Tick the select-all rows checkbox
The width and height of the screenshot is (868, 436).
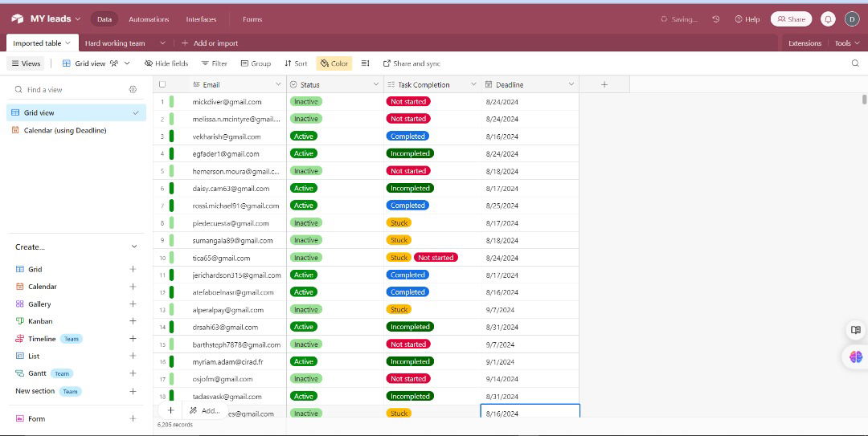pos(162,84)
